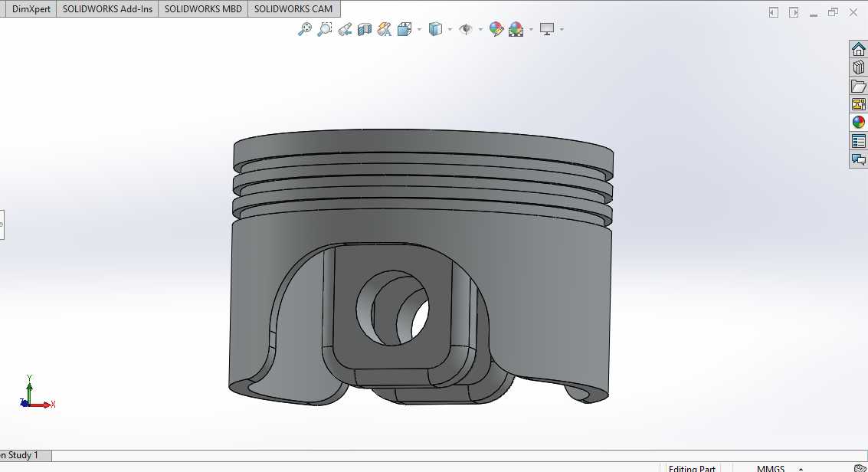Select the piston top ring land face
The image size is (868, 472).
coord(424,145)
